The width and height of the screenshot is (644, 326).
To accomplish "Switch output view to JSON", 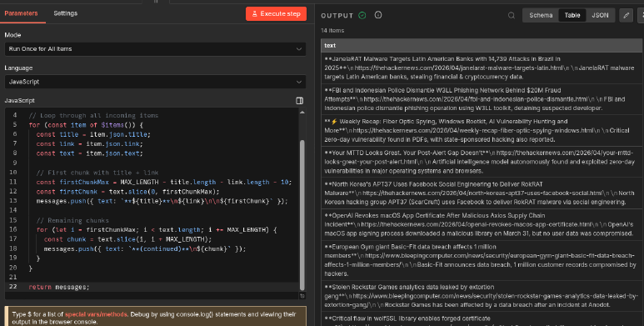I will (600, 15).
